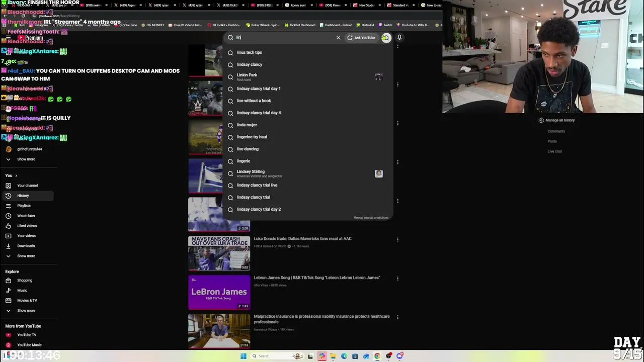Screen dimensions: 644x362
Task: Filter history by Comments
Action: (x=556, y=131)
